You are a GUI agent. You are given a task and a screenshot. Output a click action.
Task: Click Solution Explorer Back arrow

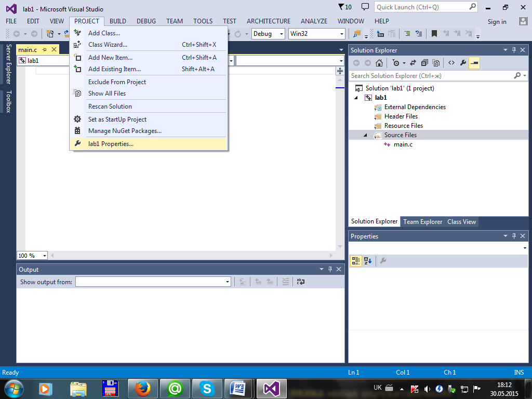coord(356,63)
